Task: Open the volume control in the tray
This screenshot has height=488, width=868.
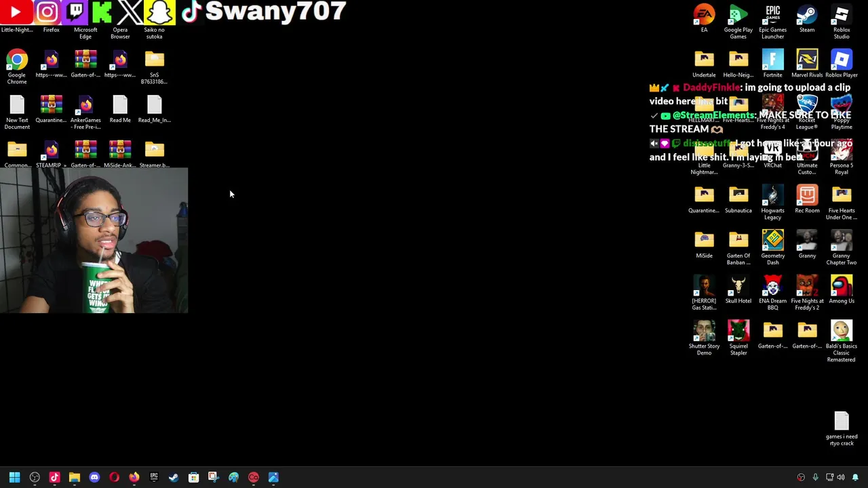Action: [x=841, y=477]
